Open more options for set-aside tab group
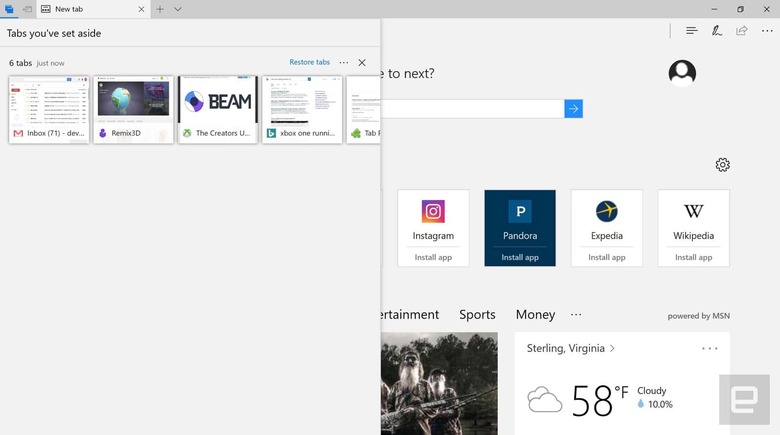The height and width of the screenshot is (435, 780). 344,63
